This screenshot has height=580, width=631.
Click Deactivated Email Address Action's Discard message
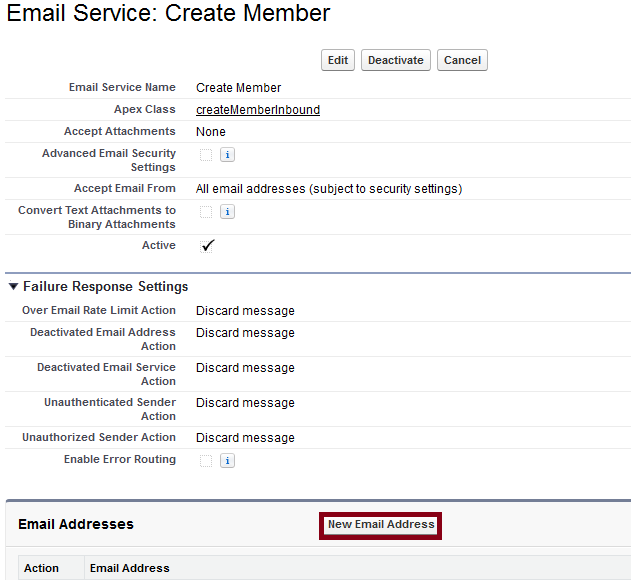(x=245, y=333)
